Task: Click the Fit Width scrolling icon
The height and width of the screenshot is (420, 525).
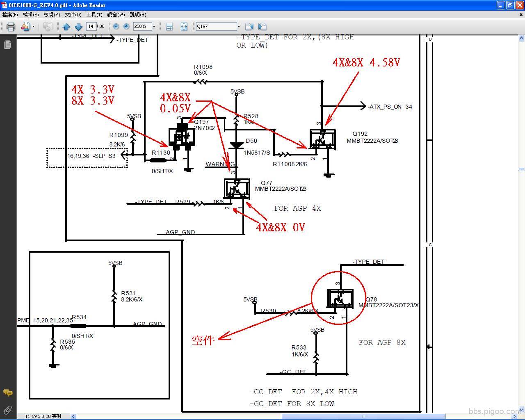Action: tap(169, 27)
